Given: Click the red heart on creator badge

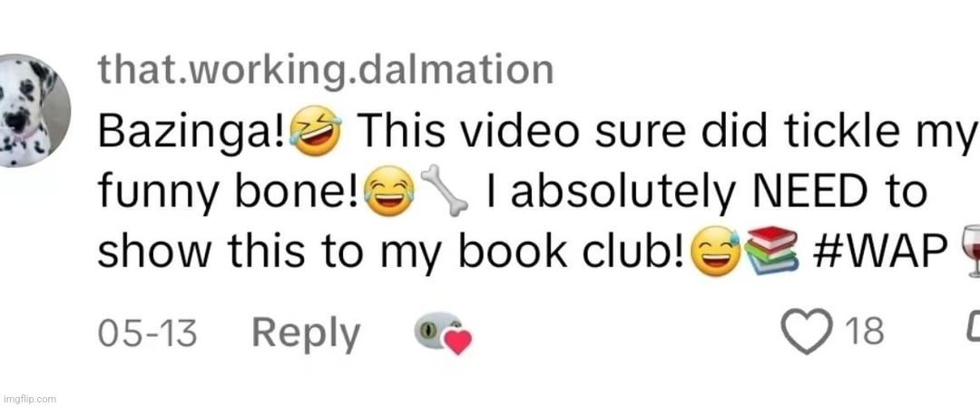Looking at the screenshot, I should pyautogui.click(x=458, y=342).
